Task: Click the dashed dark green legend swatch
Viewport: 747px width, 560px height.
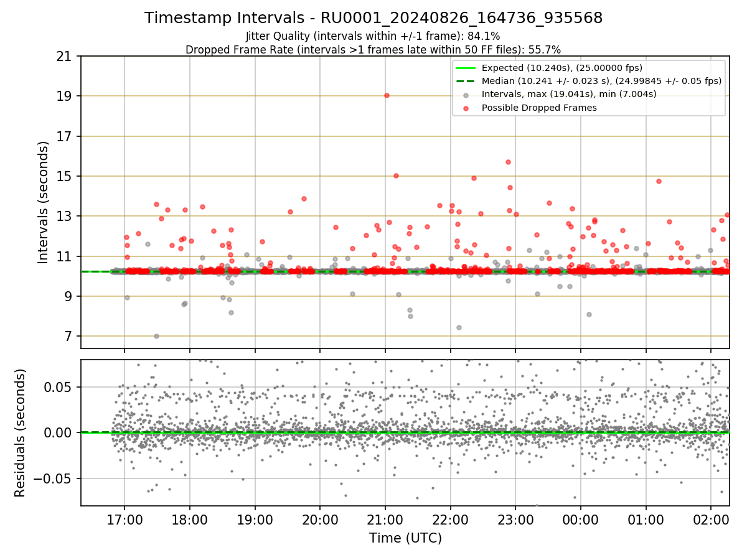Action: pyautogui.click(x=466, y=81)
